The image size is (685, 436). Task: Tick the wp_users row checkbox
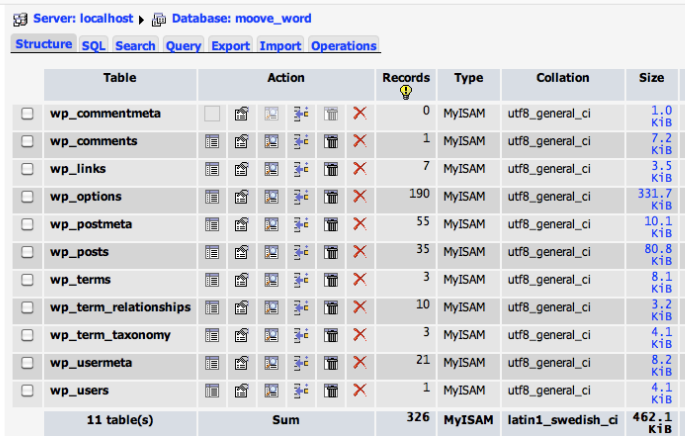pos(27,391)
